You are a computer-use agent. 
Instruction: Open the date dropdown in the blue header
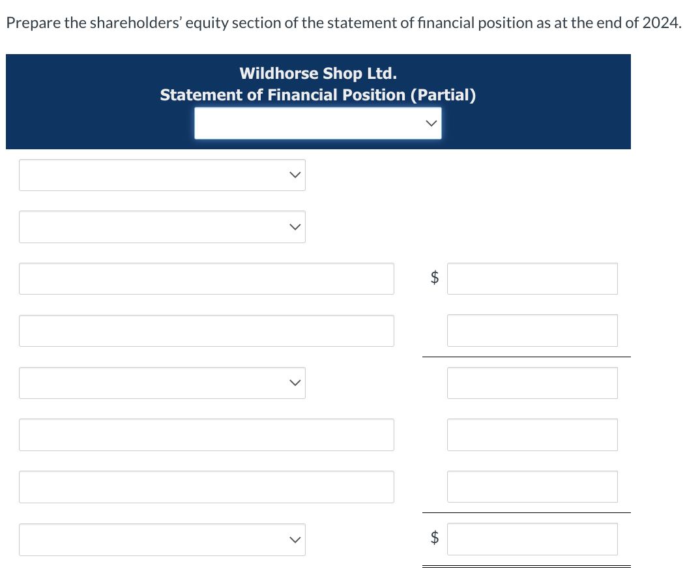coord(318,123)
